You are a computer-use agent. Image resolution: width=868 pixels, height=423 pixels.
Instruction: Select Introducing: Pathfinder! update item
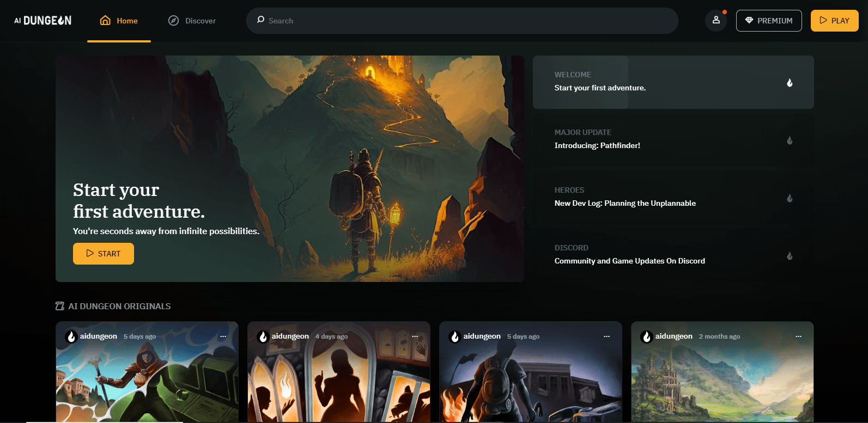pos(673,140)
